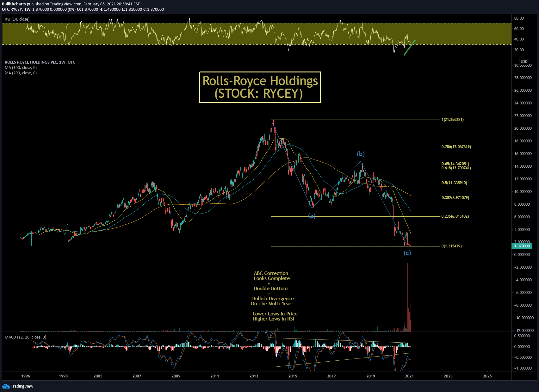Select the current price tag 1.370000
This screenshot has width=539, height=392.
click(x=522, y=246)
